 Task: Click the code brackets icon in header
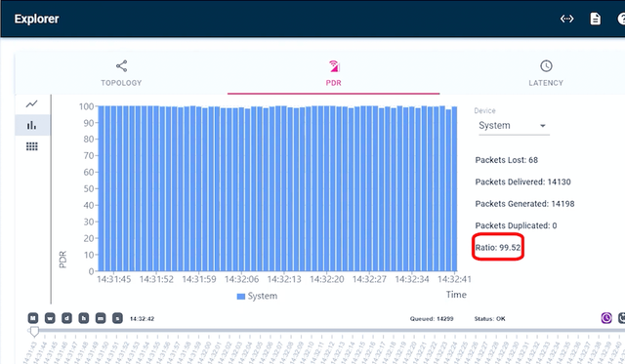pos(566,19)
